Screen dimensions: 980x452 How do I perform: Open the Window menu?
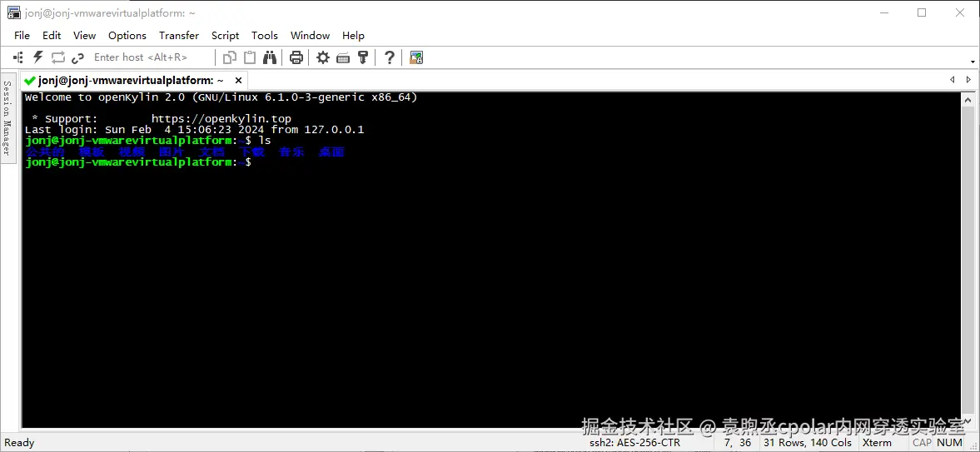[x=310, y=36]
